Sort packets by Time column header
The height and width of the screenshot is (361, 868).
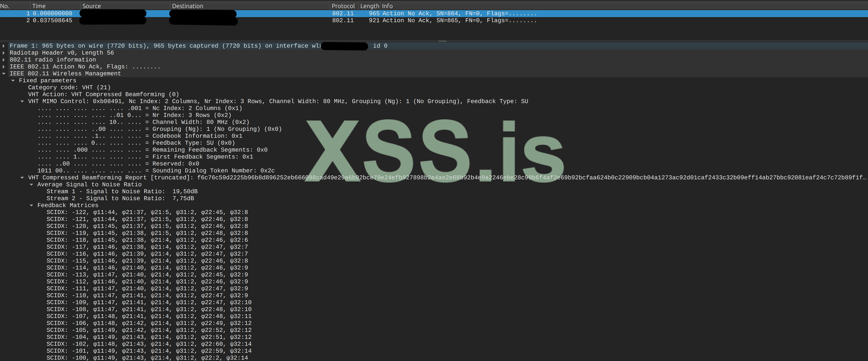(x=39, y=6)
